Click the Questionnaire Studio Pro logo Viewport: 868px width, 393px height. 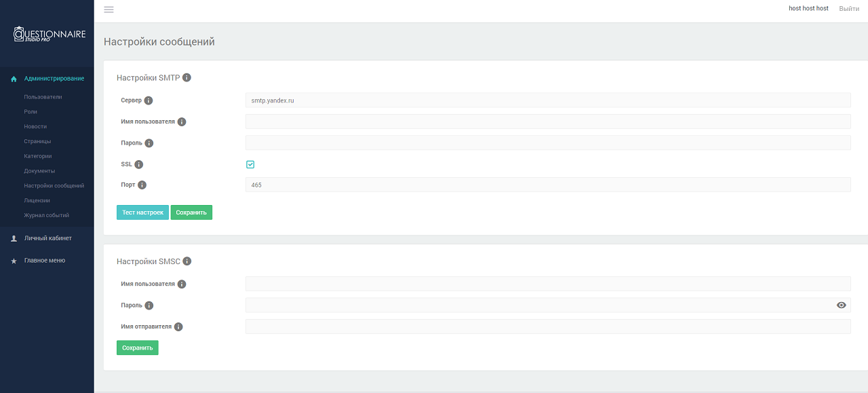tap(50, 35)
